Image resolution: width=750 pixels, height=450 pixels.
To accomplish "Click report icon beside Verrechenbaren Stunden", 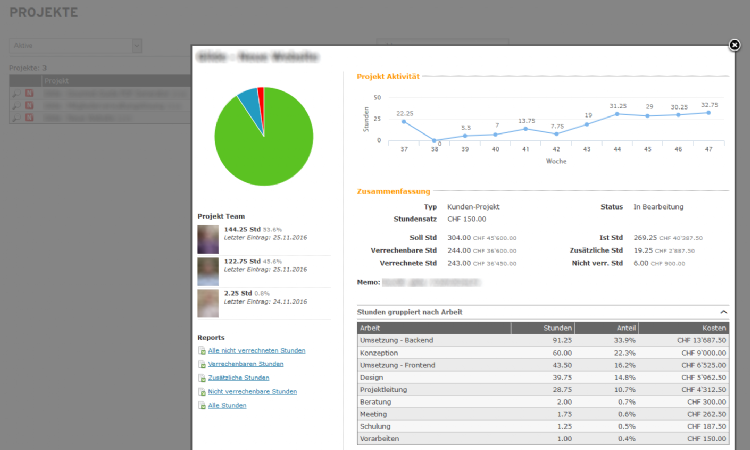I will coord(202,364).
